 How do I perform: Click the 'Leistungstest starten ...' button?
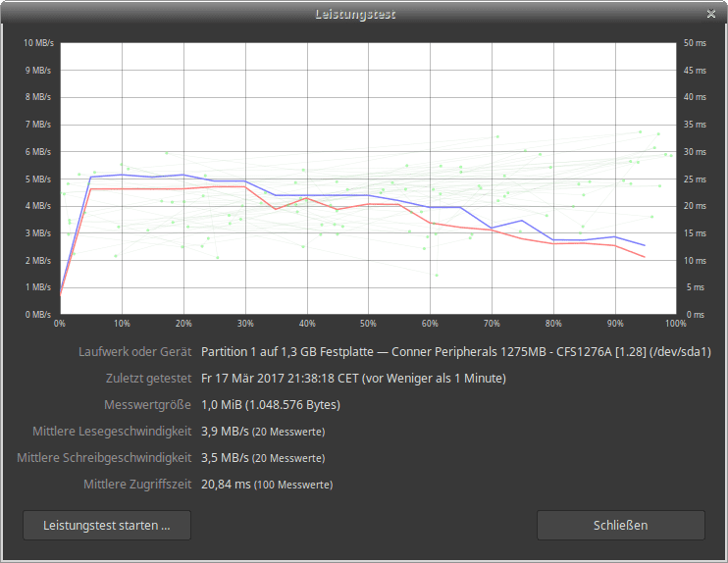tap(107, 526)
